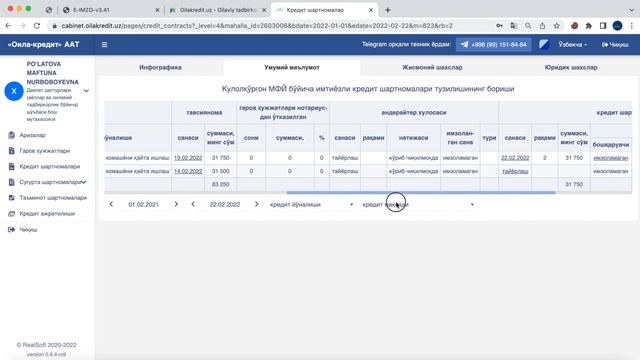This screenshot has width=640, height=360.
Task: Click the тайёрлаш link in contract date column
Action: pyautogui.click(x=515, y=171)
